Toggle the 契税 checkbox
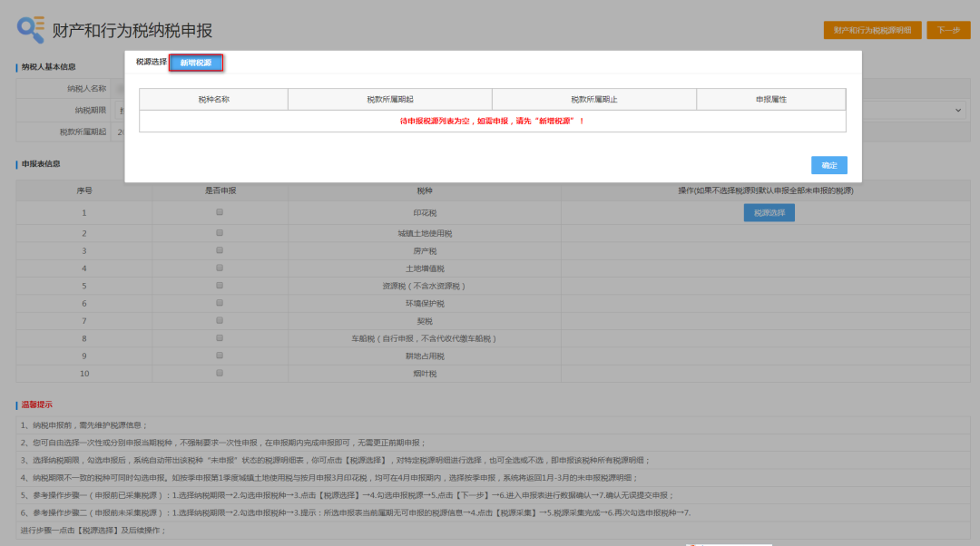The width and height of the screenshot is (980, 546). (x=220, y=320)
